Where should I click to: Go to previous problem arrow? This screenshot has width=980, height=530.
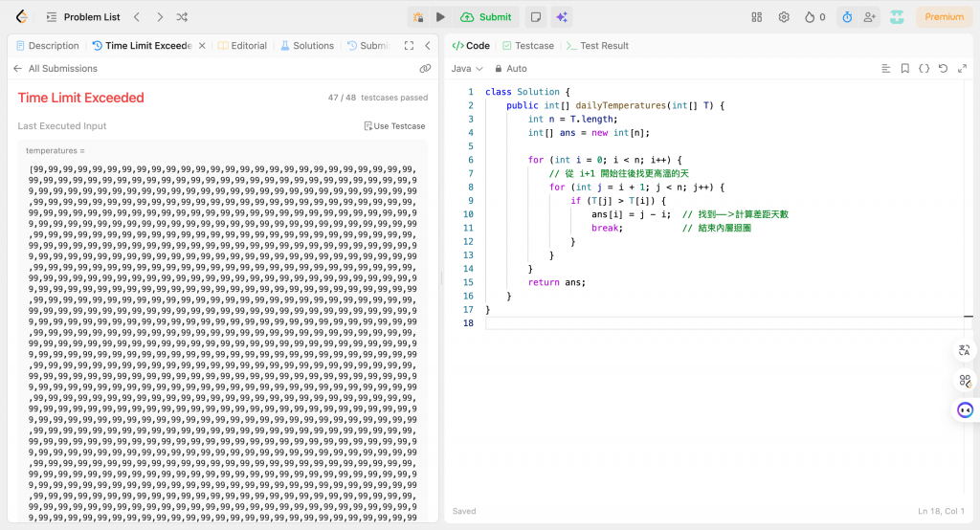tap(137, 17)
